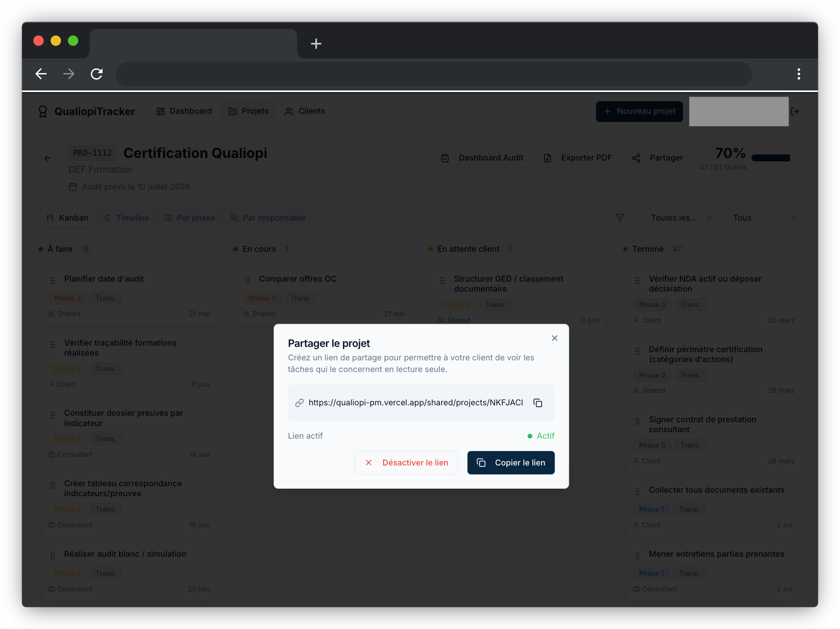Reload the page in the browser
This screenshot has height=629, width=840.
click(x=96, y=74)
